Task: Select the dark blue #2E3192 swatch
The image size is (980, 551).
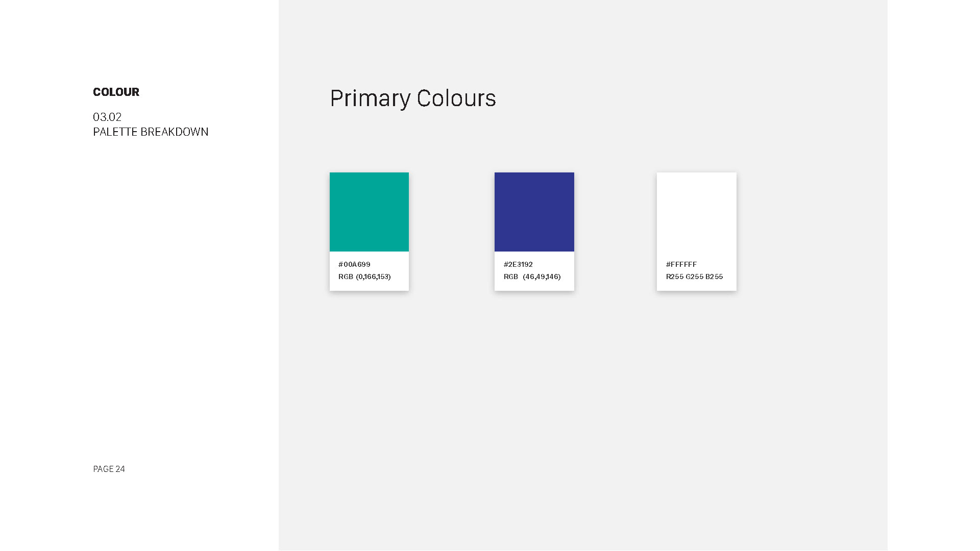Action: pos(534,212)
